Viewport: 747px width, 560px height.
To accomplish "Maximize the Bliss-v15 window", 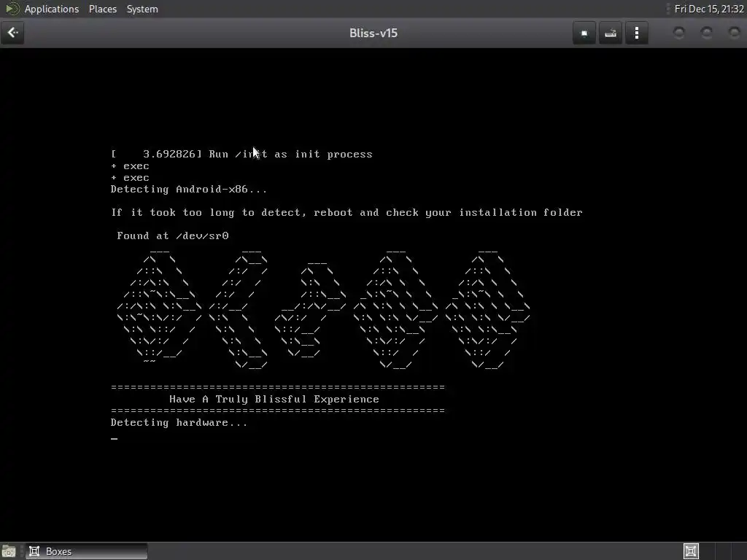I will pos(706,33).
